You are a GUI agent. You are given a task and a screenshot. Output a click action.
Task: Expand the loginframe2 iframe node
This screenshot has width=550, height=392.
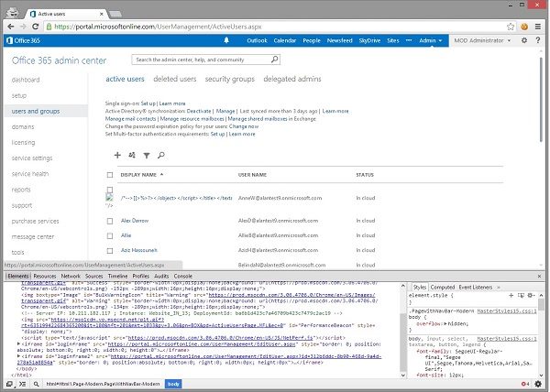click(18, 356)
